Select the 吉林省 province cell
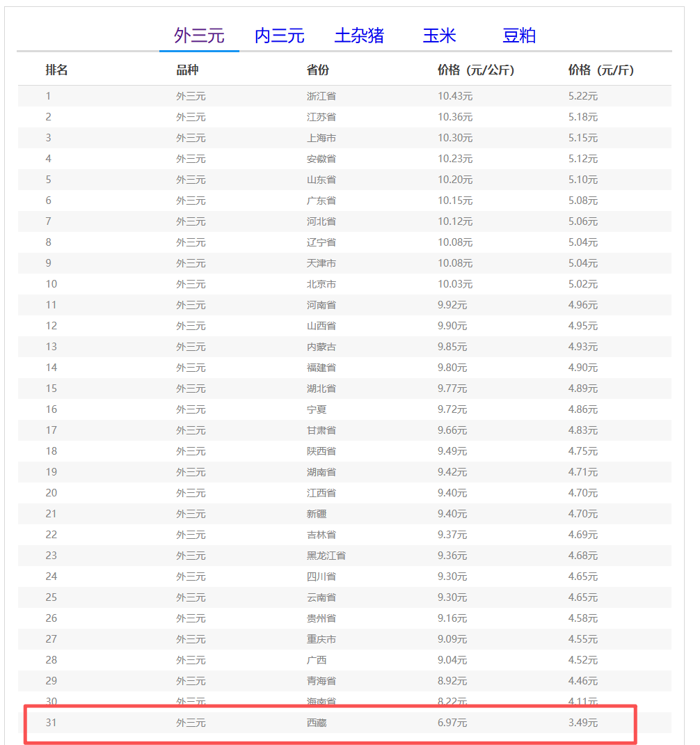Screen dimensions: 700x745 (321, 535)
